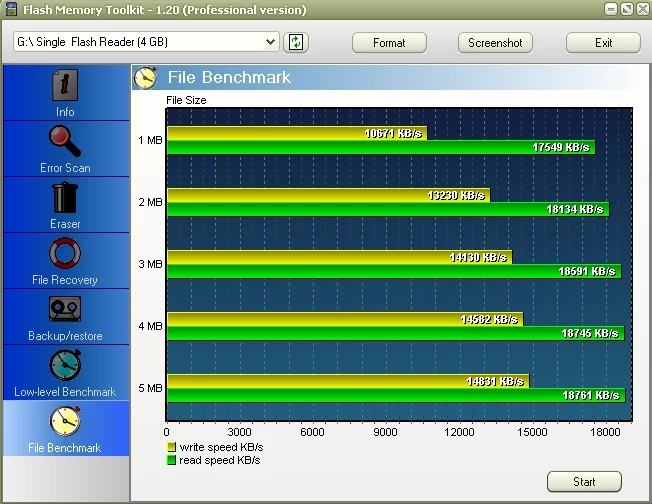Click the 'write speed KB/s' legend text
The height and width of the screenshot is (504, 652).
[221, 447]
